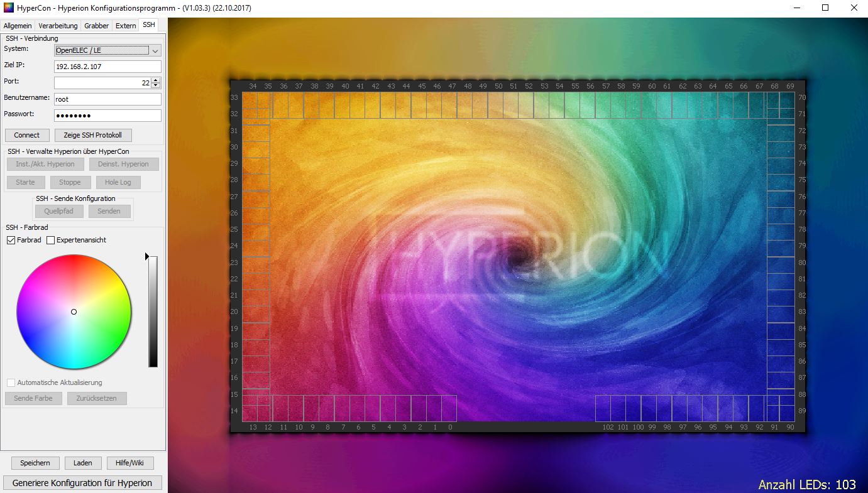The height and width of the screenshot is (493, 868).
Task: Click the Inst./Akt. Hyperion button
Action: point(45,164)
